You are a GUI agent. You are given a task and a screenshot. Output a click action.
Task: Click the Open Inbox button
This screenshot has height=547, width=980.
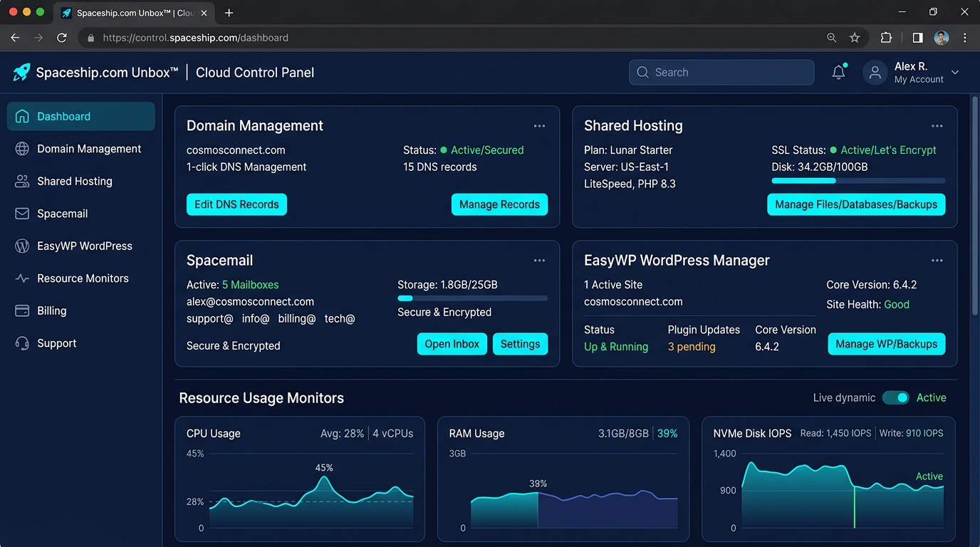click(452, 344)
